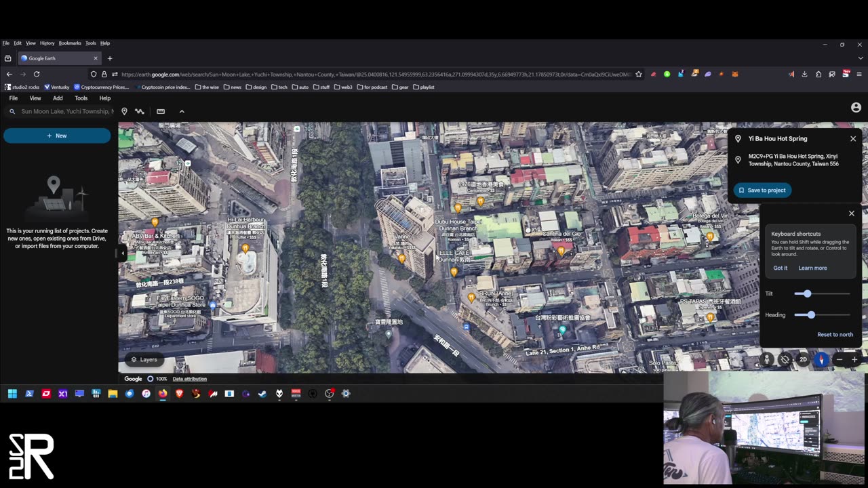Click the BRUN map pin marker
Screen dimensions: 868x488
(x=471, y=297)
